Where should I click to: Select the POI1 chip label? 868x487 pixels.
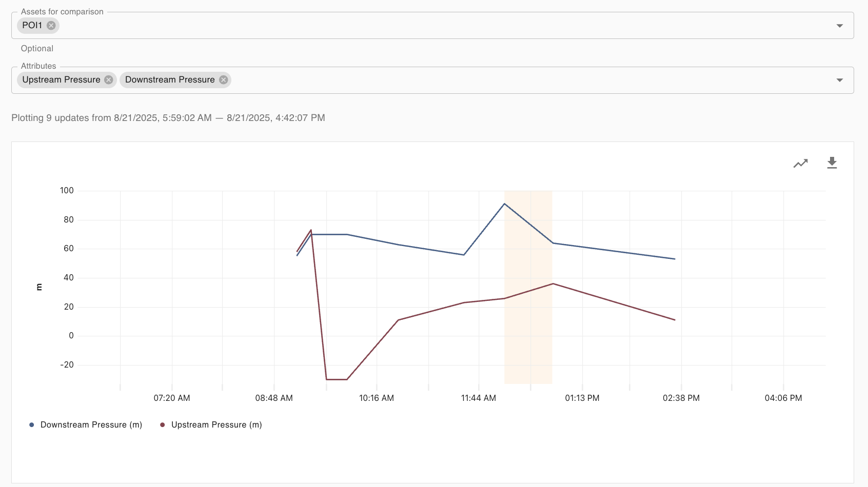[32, 26]
